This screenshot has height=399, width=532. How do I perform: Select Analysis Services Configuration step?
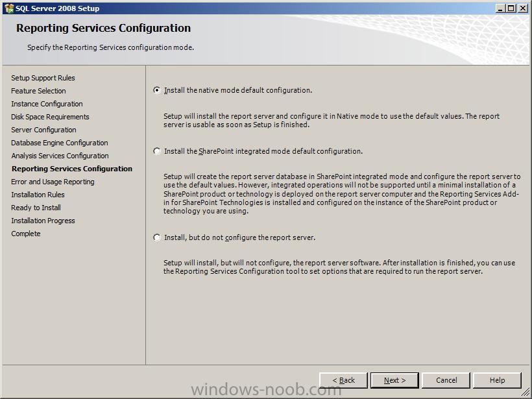pyautogui.click(x=60, y=156)
